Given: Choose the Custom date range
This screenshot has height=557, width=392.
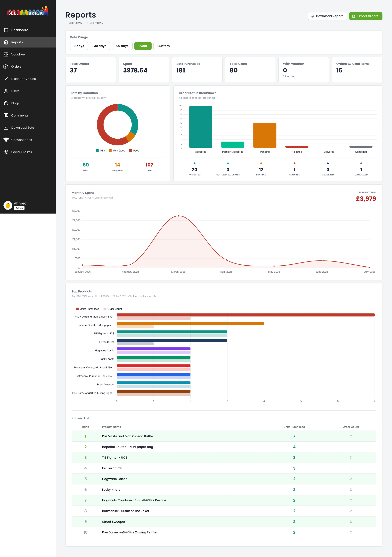Looking at the screenshot, I should tap(164, 46).
